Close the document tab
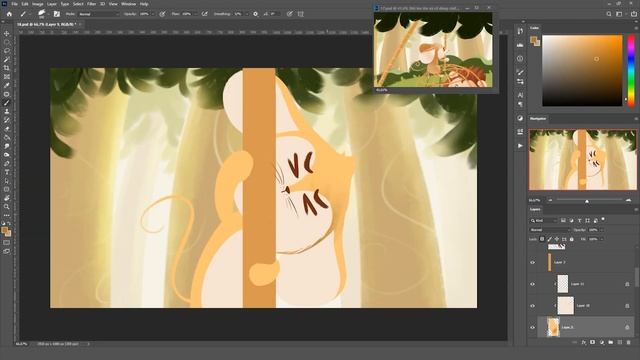The width and height of the screenshot is (640, 360). 80,24
